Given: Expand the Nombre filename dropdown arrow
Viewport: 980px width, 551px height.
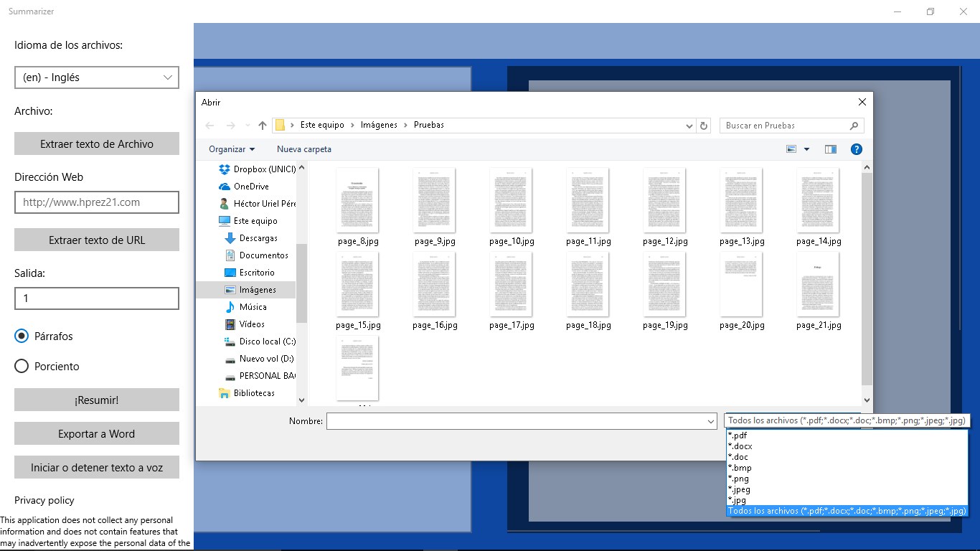Looking at the screenshot, I should [x=710, y=422].
